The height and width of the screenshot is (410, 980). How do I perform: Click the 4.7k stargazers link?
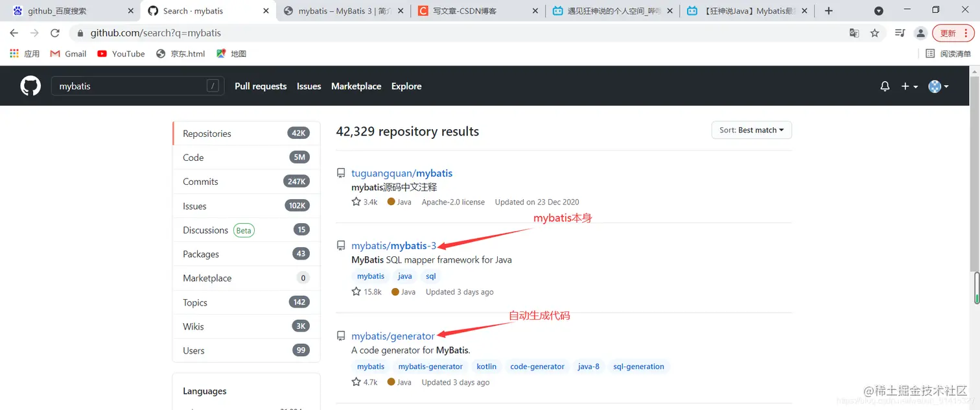tap(364, 382)
